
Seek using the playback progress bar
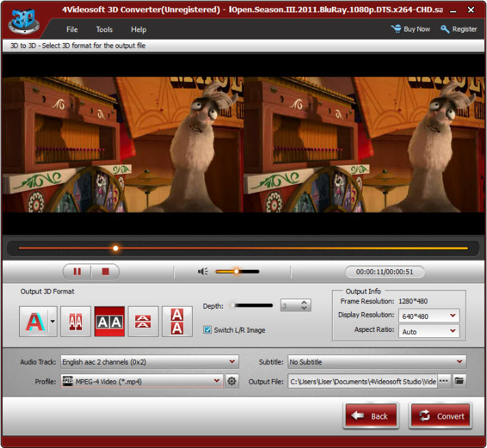coord(243,249)
